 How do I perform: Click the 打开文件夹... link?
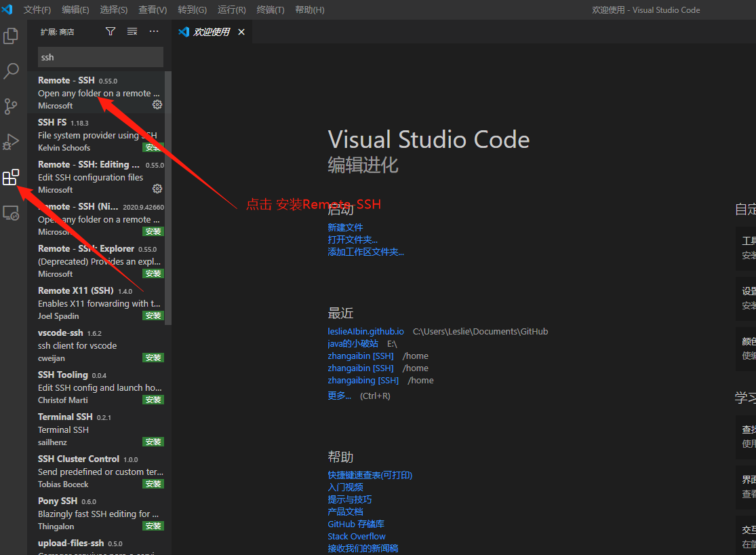[353, 240]
